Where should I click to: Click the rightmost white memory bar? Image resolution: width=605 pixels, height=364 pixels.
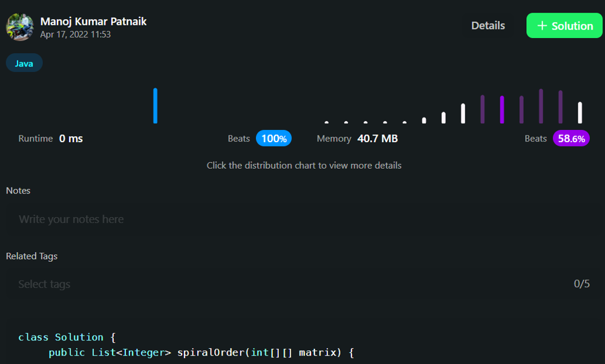tap(580, 112)
